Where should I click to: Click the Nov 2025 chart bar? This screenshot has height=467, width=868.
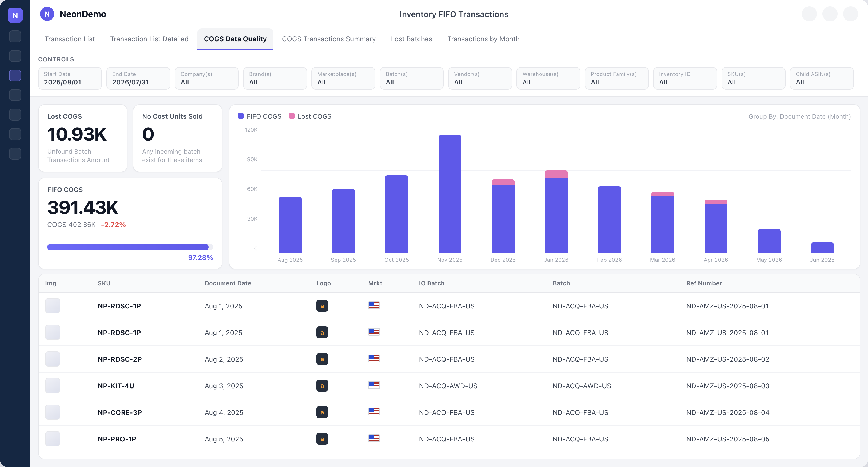[450, 194]
